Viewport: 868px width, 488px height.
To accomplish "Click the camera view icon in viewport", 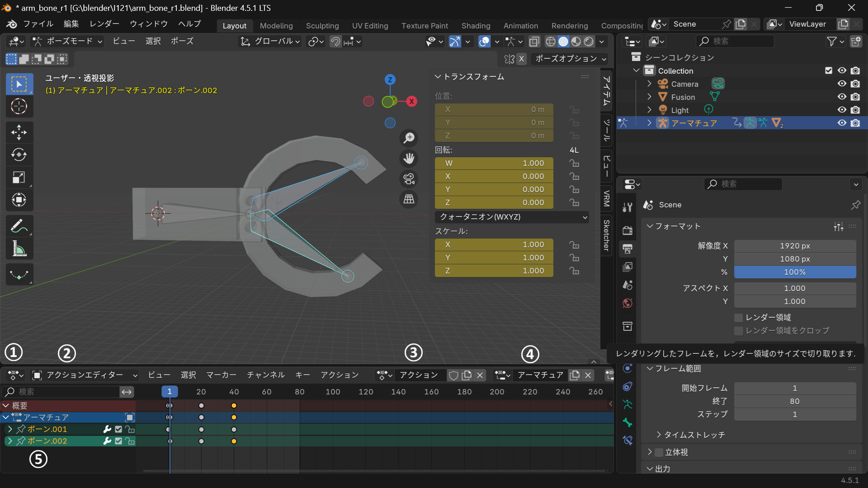I will click(x=409, y=179).
